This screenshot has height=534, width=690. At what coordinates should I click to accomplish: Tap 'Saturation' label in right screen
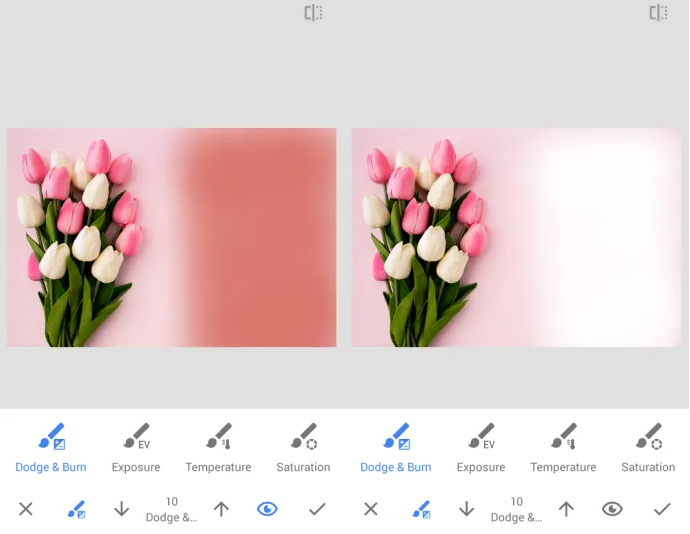pyautogui.click(x=648, y=467)
